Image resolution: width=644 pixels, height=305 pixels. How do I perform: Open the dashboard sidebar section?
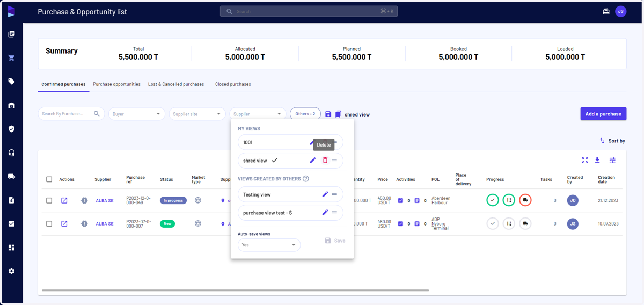[x=11, y=248]
